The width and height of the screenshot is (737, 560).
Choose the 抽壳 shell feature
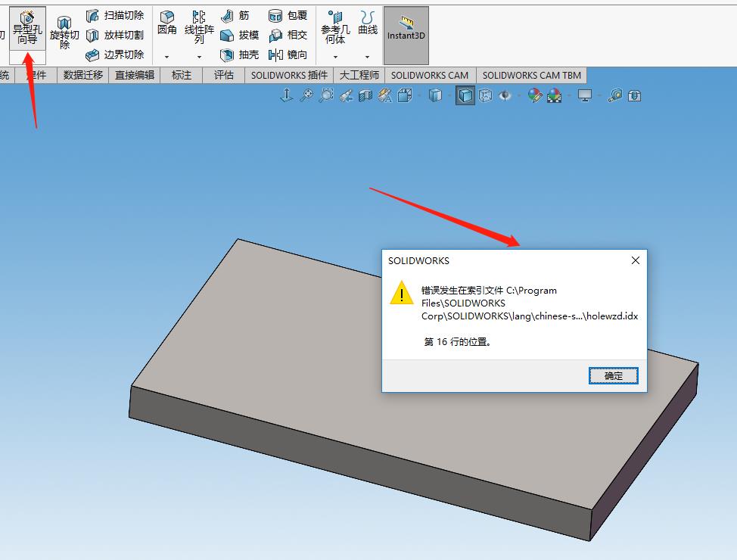point(240,55)
